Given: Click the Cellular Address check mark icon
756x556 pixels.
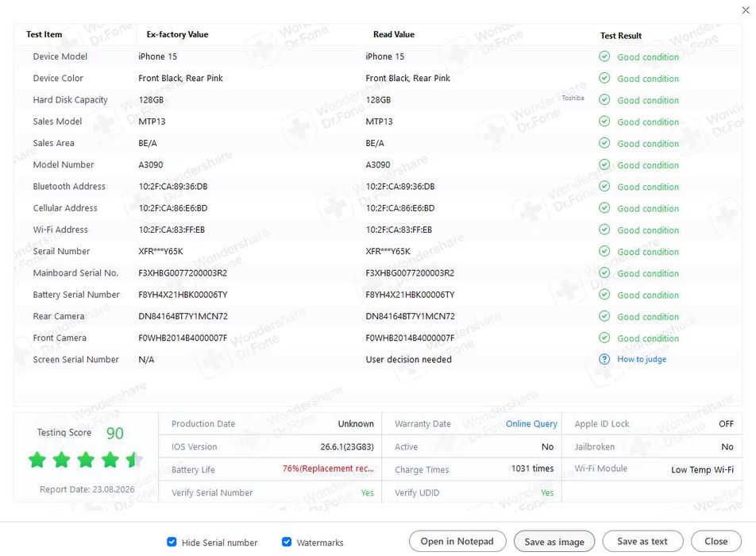Looking at the screenshot, I should tap(604, 208).
